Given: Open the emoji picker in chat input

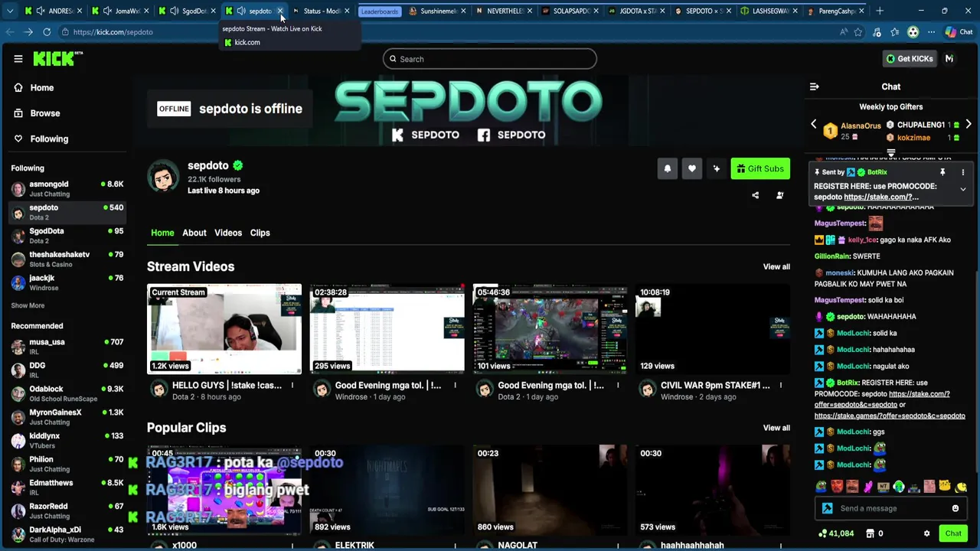Looking at the screenshot, I should 955,508.
